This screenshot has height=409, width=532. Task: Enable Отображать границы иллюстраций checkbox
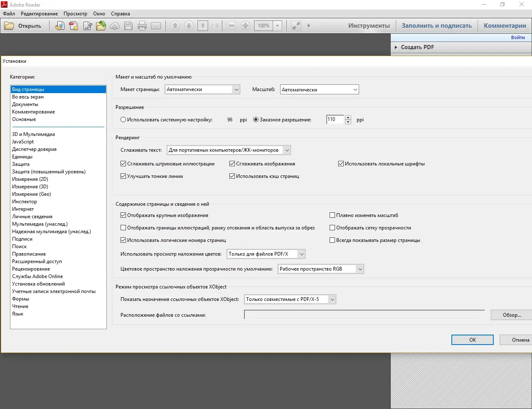tap(123, 228)
